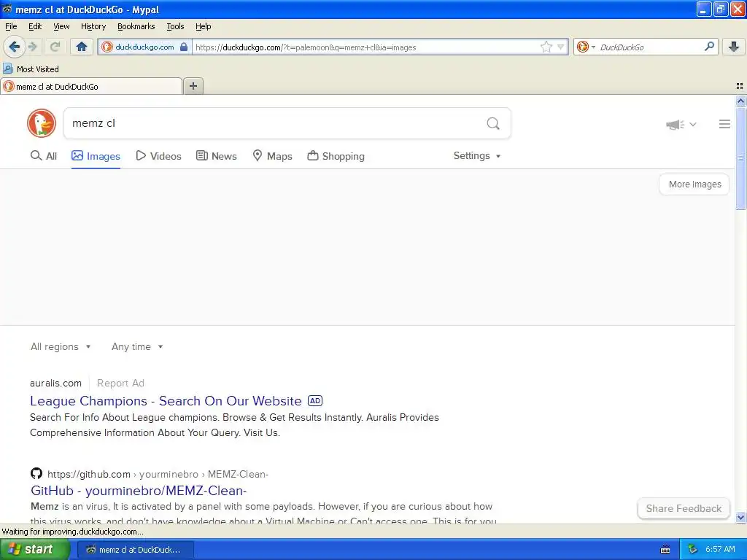Click the Most Visited bookmarks icon

pos(7,69)
